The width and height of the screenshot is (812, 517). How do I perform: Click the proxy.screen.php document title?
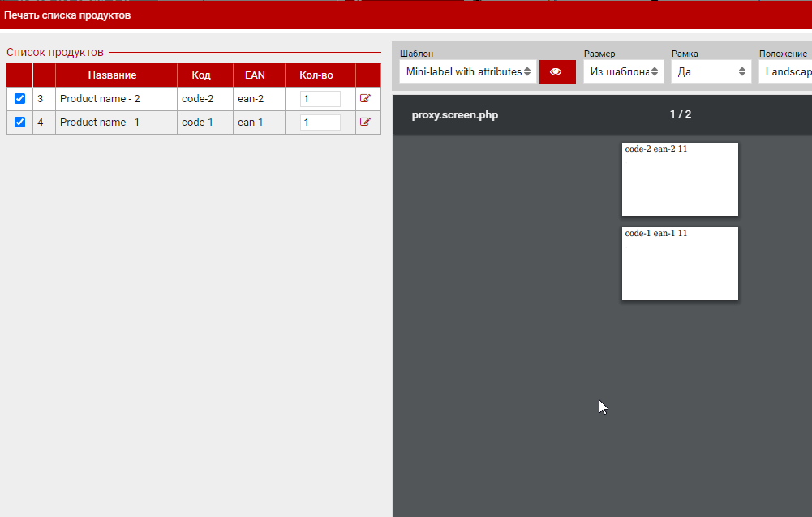point(454,115)
